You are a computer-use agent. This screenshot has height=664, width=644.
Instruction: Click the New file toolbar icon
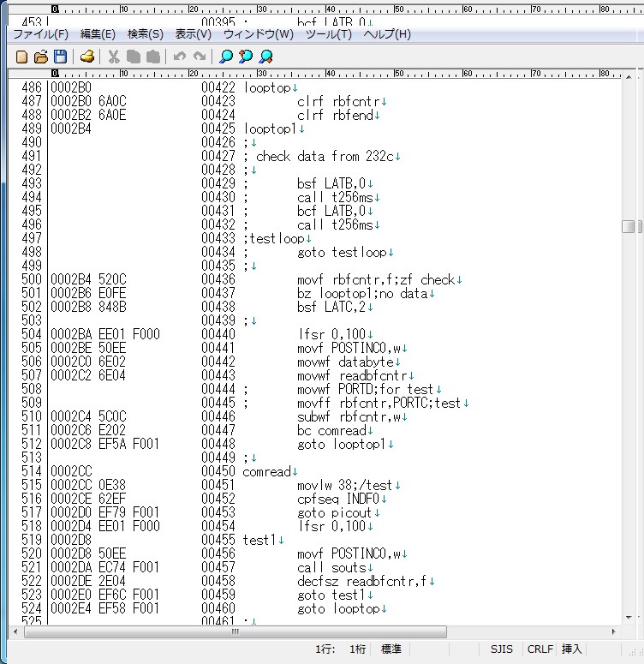[21, 57]
